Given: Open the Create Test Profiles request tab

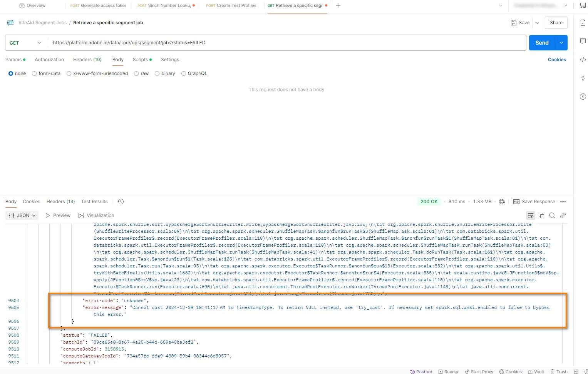Looking at the screenshot, I should pyautogui.click(x=231, y=6).
